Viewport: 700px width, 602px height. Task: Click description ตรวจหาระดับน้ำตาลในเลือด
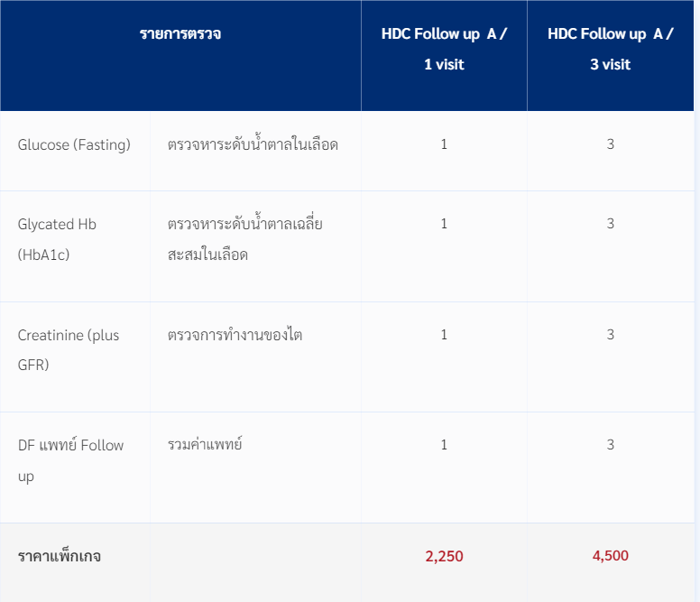point(253,144)
